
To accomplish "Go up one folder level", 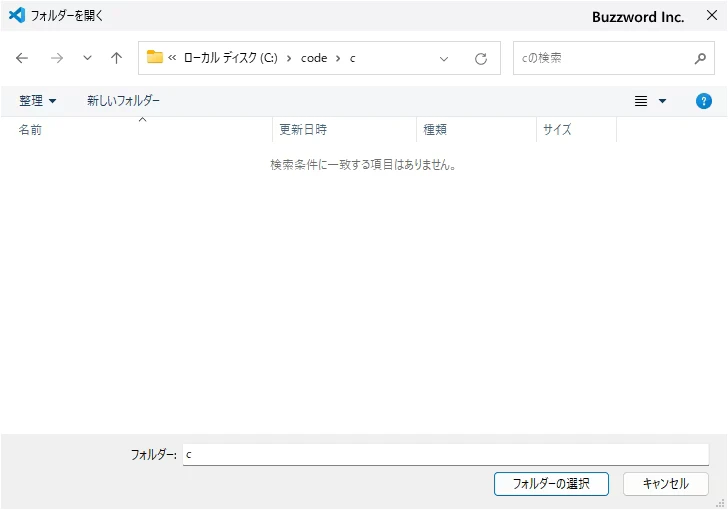I will point(117,58).
